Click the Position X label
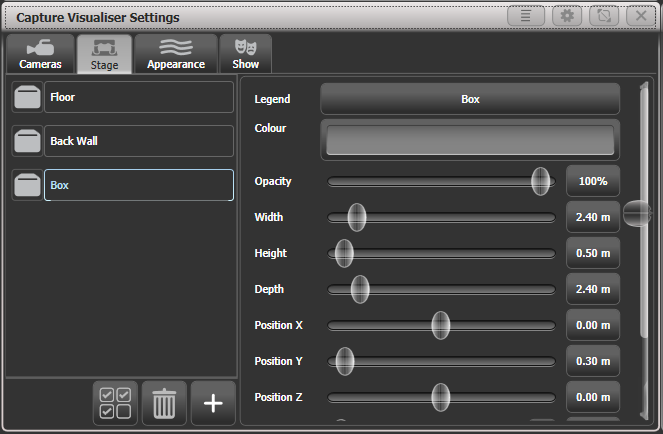 pyautogui.click(x=278, y=325)
